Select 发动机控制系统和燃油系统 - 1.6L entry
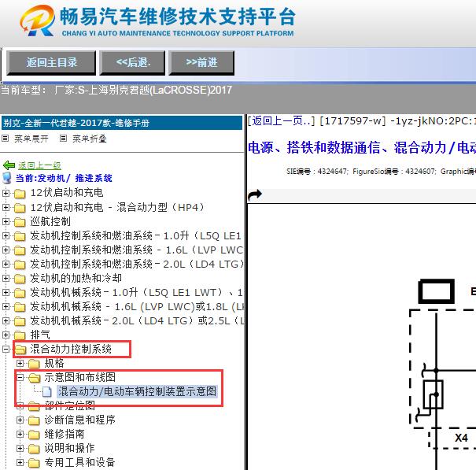 136,250
